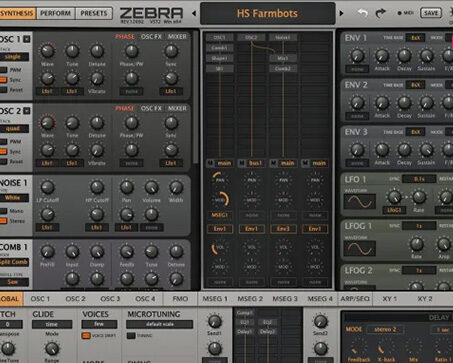Toggle the Voice Drift switch
The image size is (453, 363).
(x=86, y=336)
